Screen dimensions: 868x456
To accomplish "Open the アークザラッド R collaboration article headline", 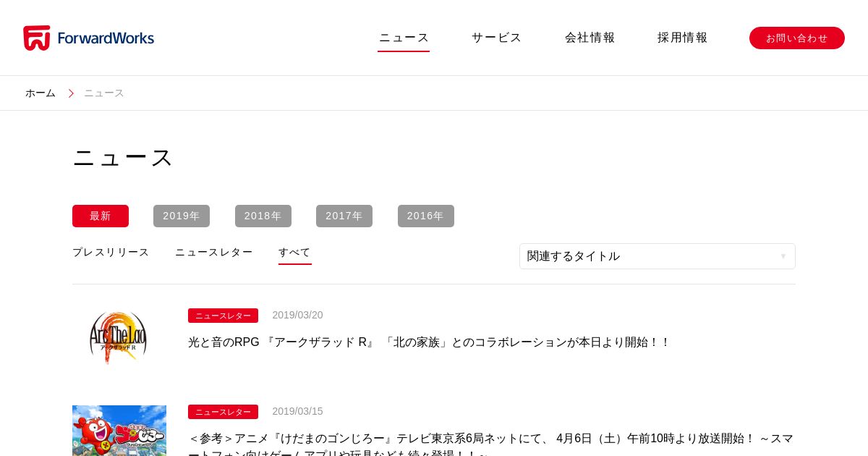I will coord(430,342).
